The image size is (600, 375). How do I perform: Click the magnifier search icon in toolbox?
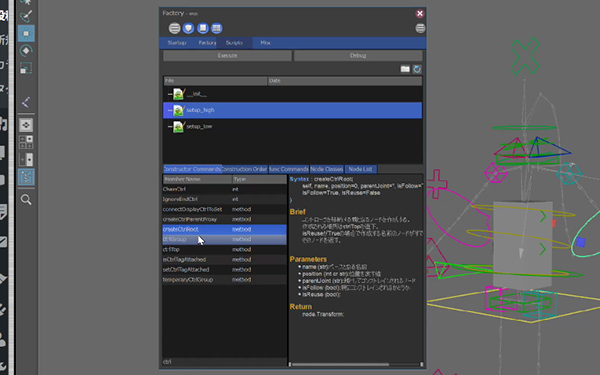(26, 199)
